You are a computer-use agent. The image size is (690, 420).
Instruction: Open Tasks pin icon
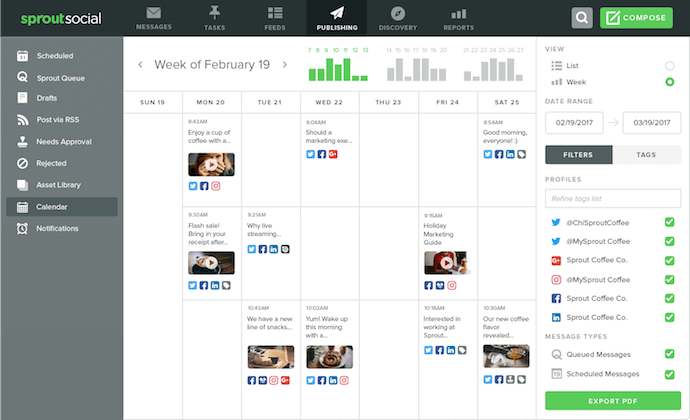point(215,13)
